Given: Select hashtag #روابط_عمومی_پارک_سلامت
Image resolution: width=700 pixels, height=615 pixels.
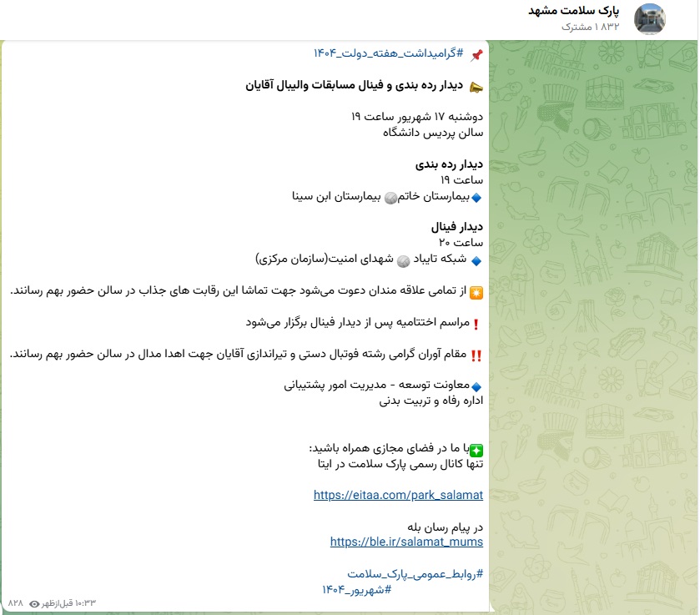Looking at the screenshot, I should click(415, 574).
